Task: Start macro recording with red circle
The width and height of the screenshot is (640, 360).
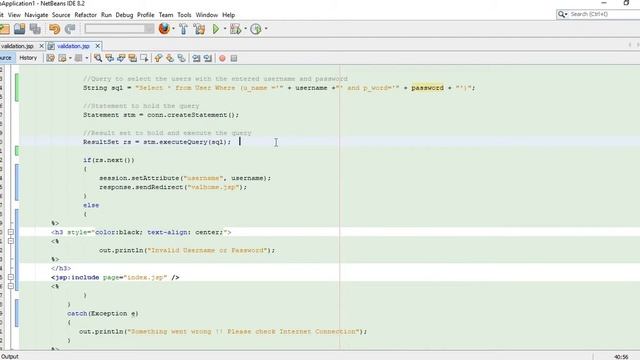Action: click(222, 58)
